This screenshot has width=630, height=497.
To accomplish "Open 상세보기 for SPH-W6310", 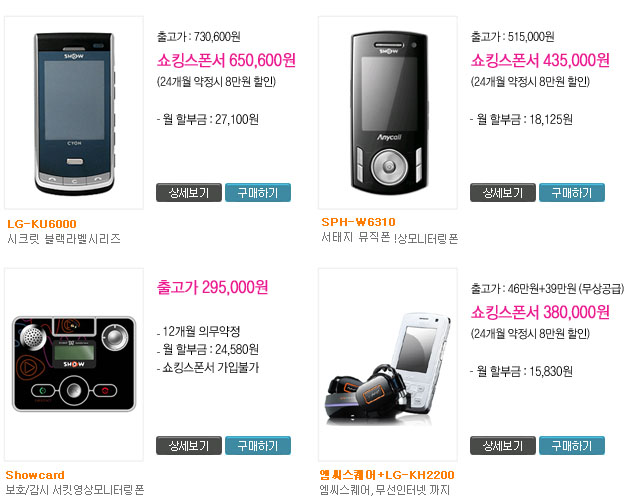I will click(503, 192).
